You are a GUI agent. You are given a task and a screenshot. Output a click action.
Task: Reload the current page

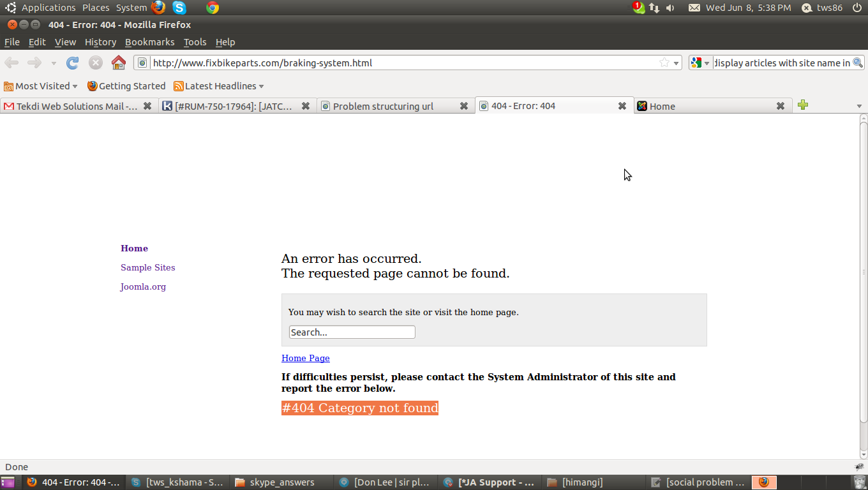tap(72, 63)
